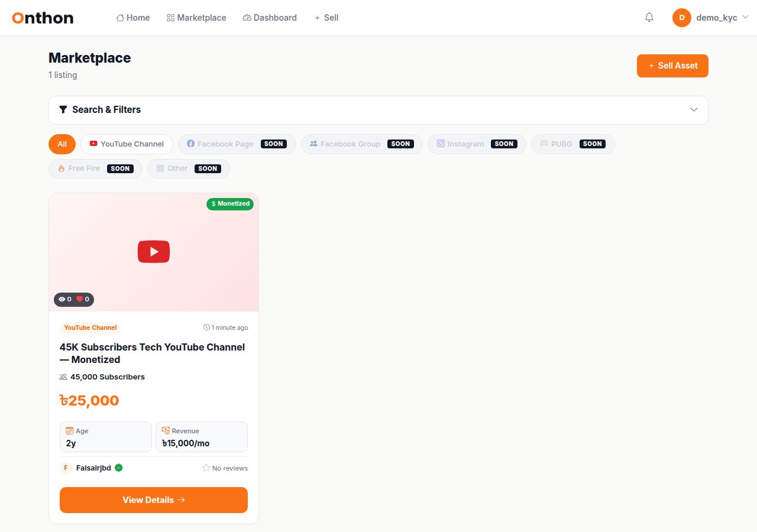Click the No reviews text
Screen dimensions: 757x532
[230, 468]
